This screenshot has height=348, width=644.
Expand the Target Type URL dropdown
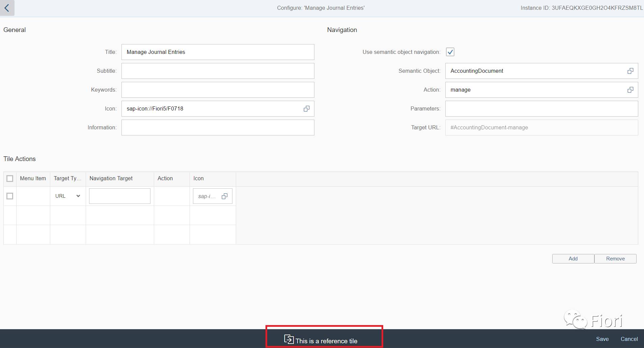pyautogui.click(x=78, y=196)
